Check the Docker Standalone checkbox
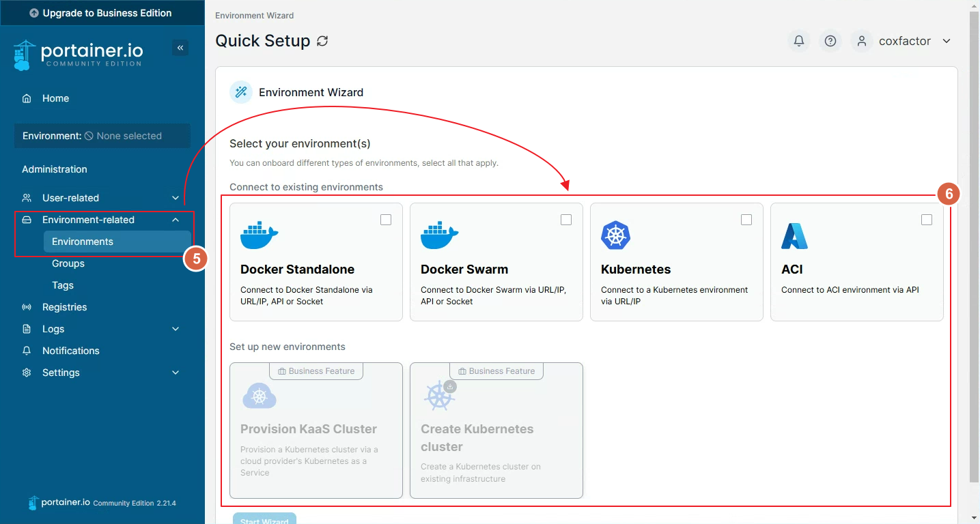The image size is (980, 524). [386, 220]
